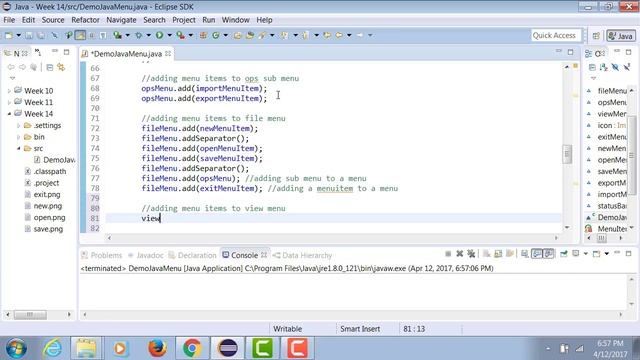Image resolution: width=640 pixels, height=360 pixels.
Task: Click the Back navigation arrow in toolbar
Action: (339, 36)
